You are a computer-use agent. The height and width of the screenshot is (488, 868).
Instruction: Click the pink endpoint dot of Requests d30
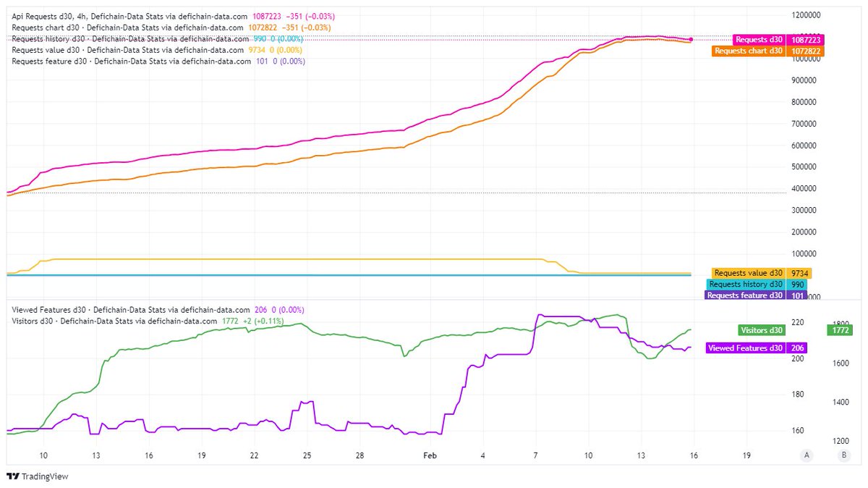(x=692, y=40)
